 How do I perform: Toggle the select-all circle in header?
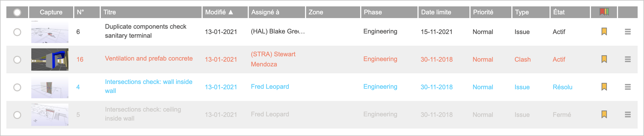(x=17, y=12)
